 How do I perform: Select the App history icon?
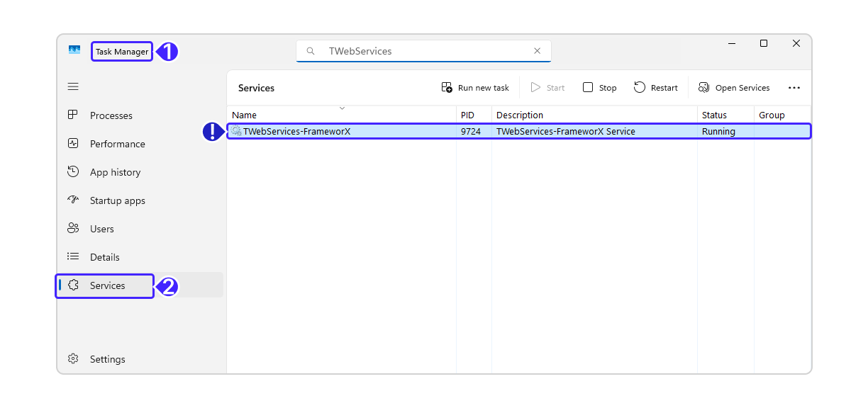point(73,171)
